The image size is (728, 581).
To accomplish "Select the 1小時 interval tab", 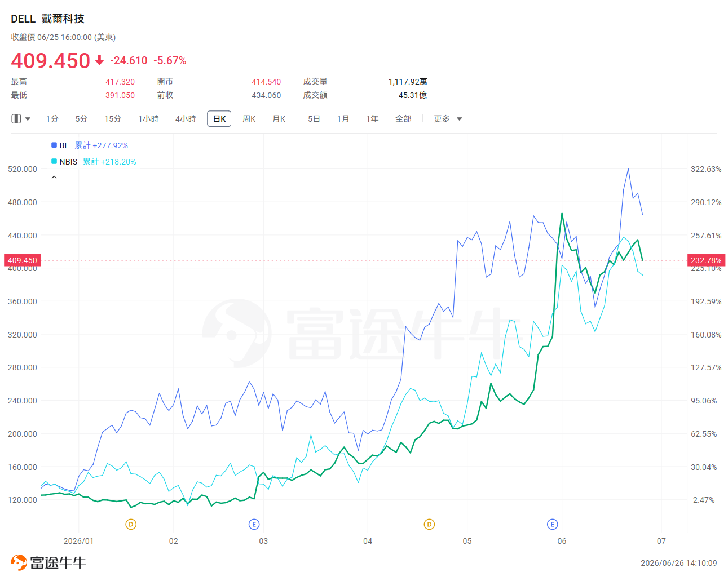I will click(x=148, y=119).
